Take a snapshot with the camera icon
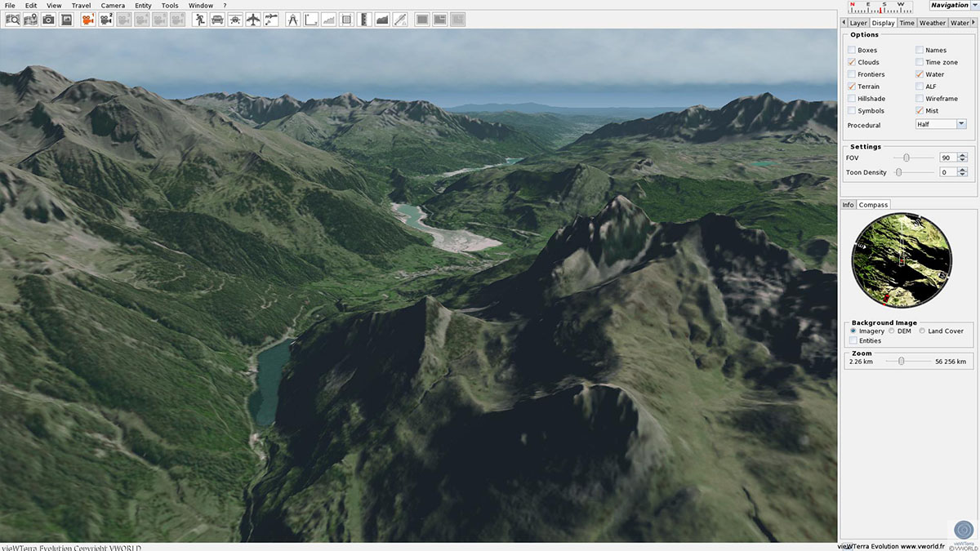The height and width of the screenshot is (551, 980). [49, 20]
